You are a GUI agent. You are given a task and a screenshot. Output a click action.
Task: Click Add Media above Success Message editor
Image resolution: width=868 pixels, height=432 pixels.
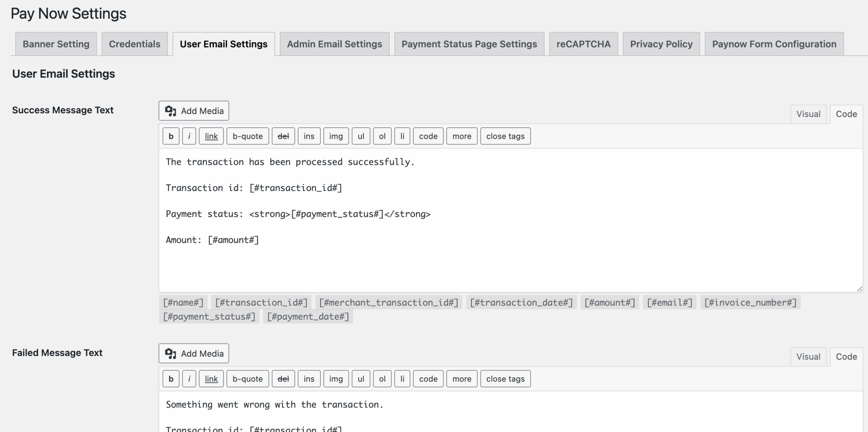[x=194, y=111]
